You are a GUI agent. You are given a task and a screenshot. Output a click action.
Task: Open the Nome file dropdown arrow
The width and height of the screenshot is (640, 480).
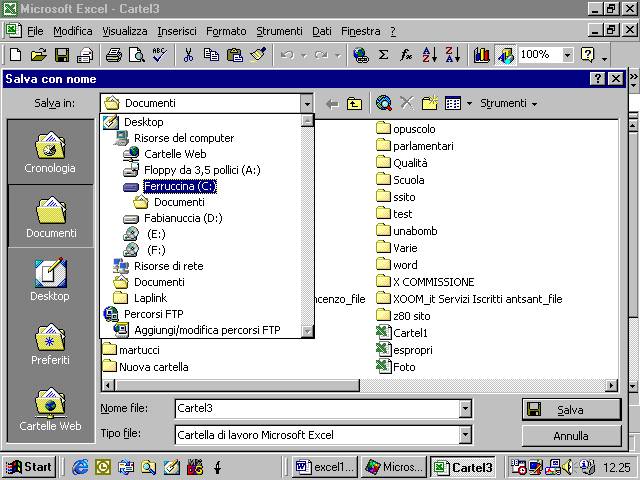[465, 409]
